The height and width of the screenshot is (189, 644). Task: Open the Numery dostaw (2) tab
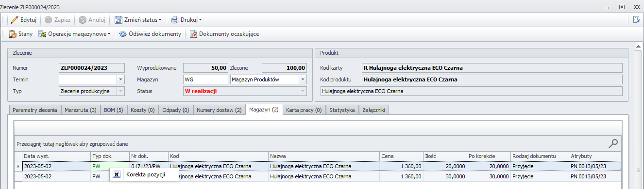(x=219, y=110)
